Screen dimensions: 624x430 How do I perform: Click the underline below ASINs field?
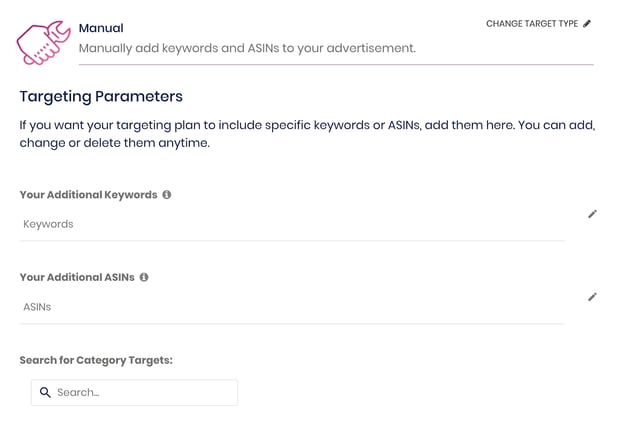click(x=292, y=323)
